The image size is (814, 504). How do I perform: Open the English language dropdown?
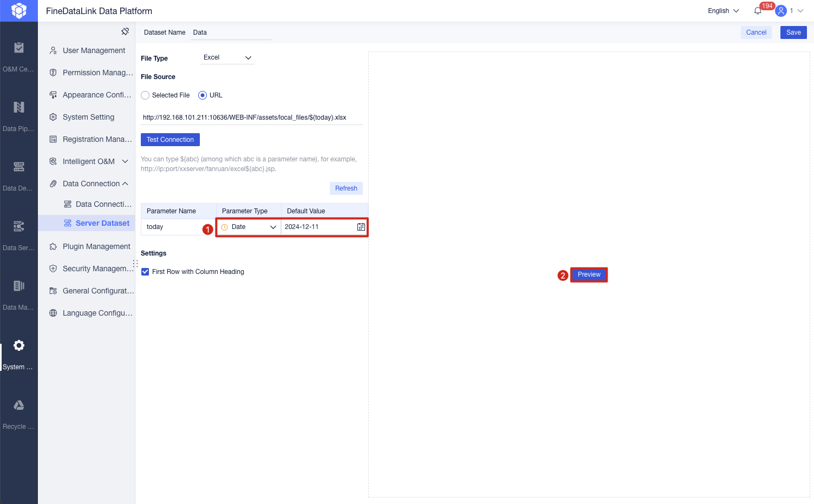(723, 11)
